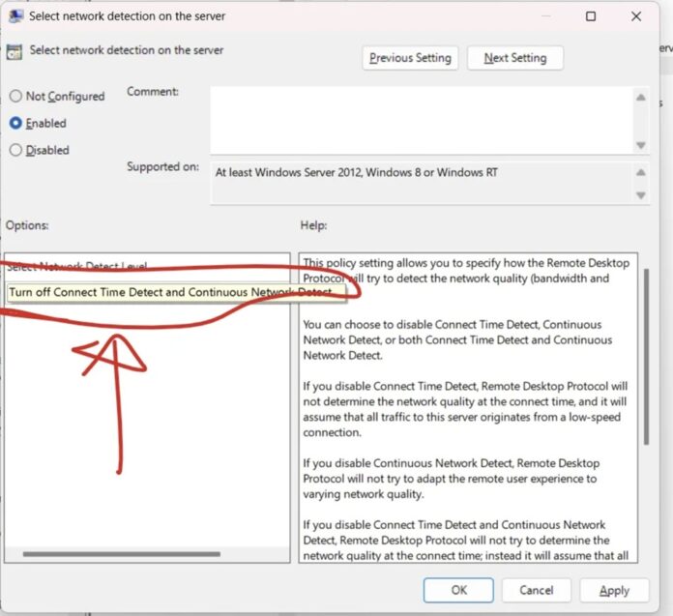Select the Not Configured option
Viewport: 673px width, 616px height.
coord(15,97)
